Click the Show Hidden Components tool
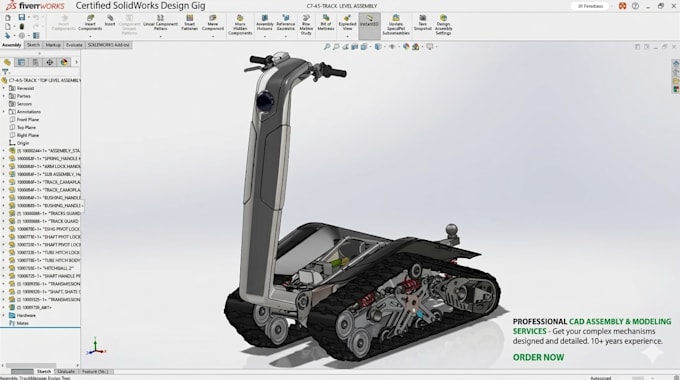This screenshot has height=380, width=680. 240,25
